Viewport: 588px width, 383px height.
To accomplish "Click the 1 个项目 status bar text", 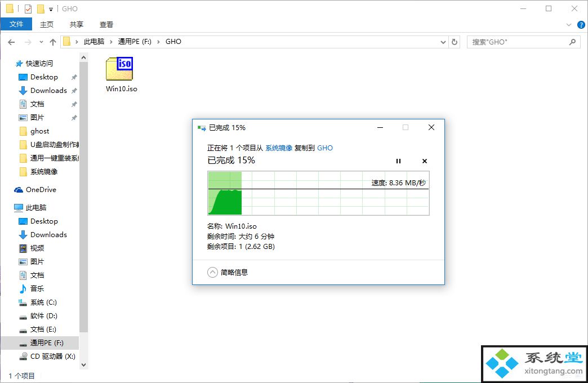I will (x=22, y=376).
